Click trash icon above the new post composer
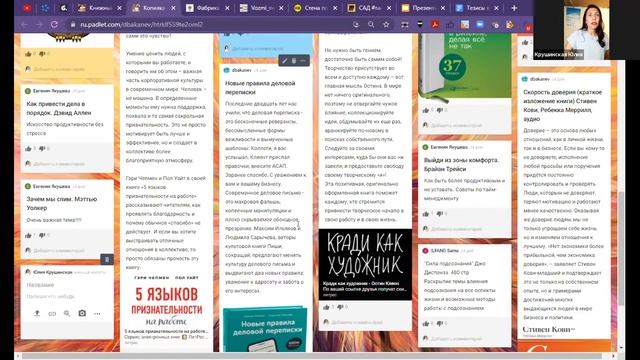The width and height of the screenshot is (640, 360). click(107, 259)
